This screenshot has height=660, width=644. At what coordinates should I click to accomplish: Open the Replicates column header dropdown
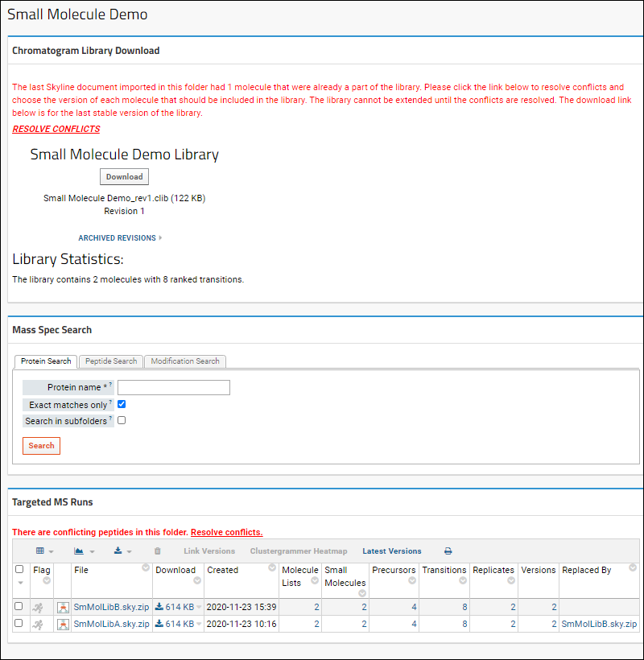(x=511, y=581)
